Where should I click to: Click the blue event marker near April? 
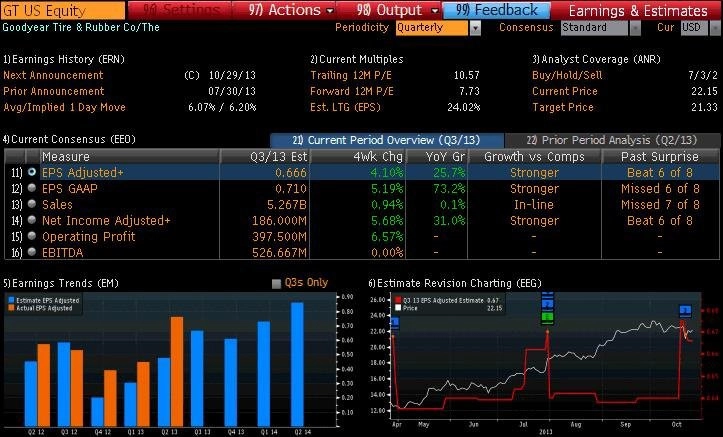coord(395,323)
